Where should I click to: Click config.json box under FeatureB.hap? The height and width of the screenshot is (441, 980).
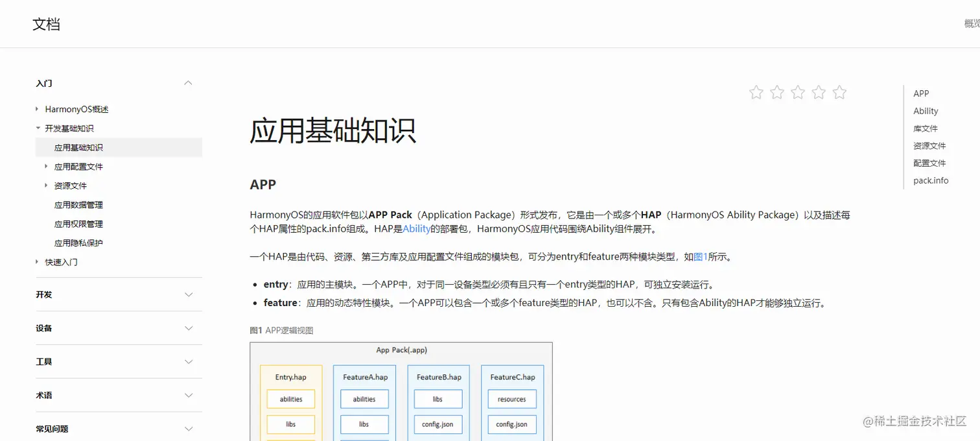(x=438, y=425)
